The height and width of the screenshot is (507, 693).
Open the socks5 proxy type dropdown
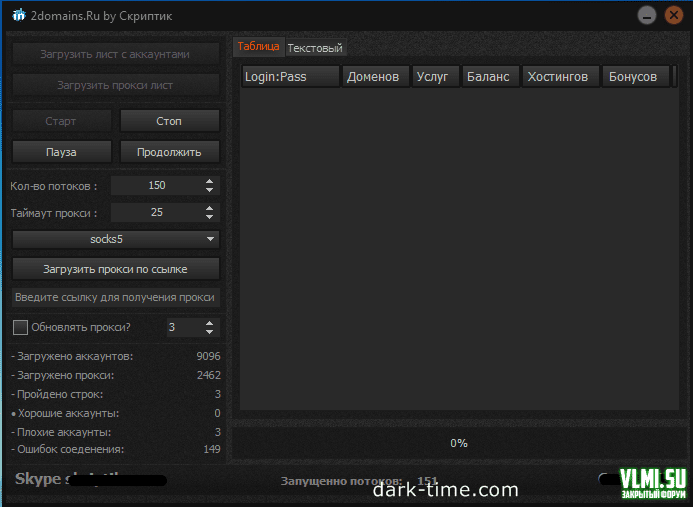click(x=115, y=240)
